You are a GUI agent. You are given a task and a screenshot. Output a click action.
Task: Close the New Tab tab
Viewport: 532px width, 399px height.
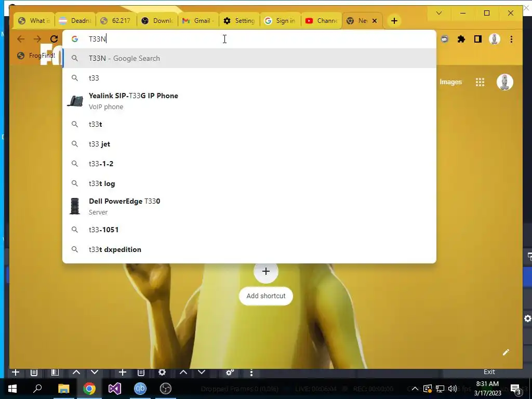pyautogui.click(x=375, y=21)
